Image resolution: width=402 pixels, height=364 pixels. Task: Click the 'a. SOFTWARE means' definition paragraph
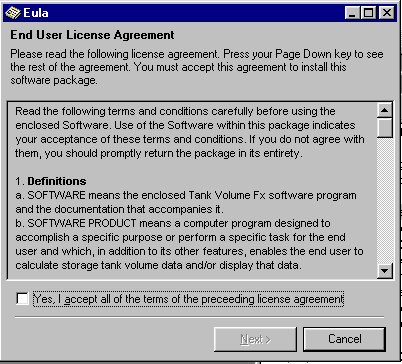click(x=186, y=202)
